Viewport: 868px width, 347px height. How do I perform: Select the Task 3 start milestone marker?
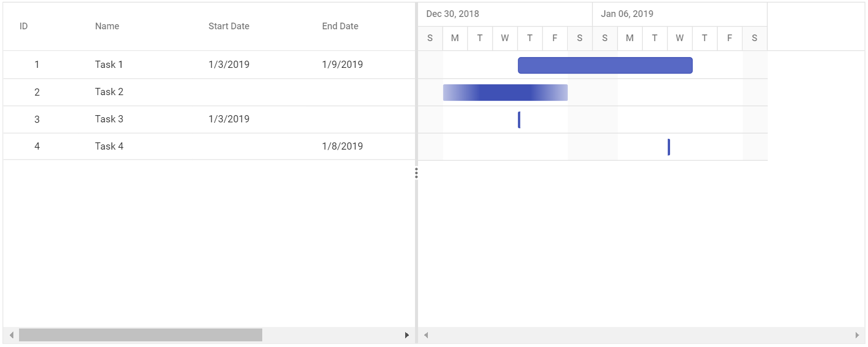tap(519, 120)
